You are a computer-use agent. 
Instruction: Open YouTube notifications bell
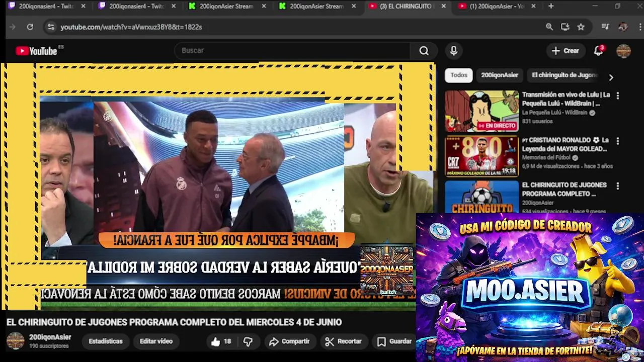pos(598,51)
